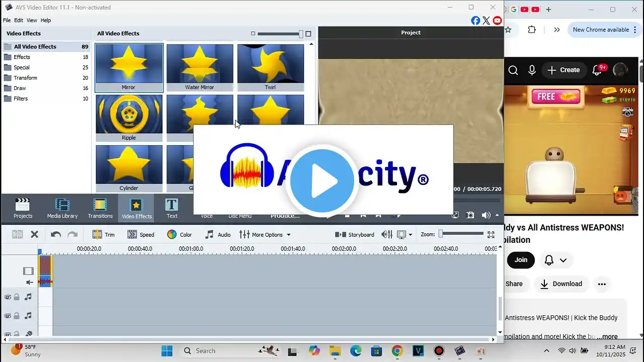The height and width of the screenshot is (362, 644).
Task: Click the YouTube Create button
Action: 563,70
